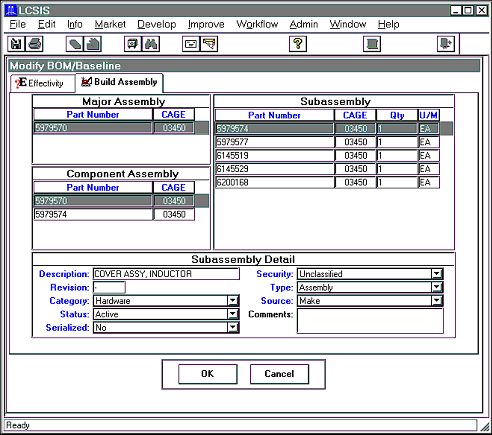Click the Cancel button
Screen dimensions: 492x435
coord(279,374)
